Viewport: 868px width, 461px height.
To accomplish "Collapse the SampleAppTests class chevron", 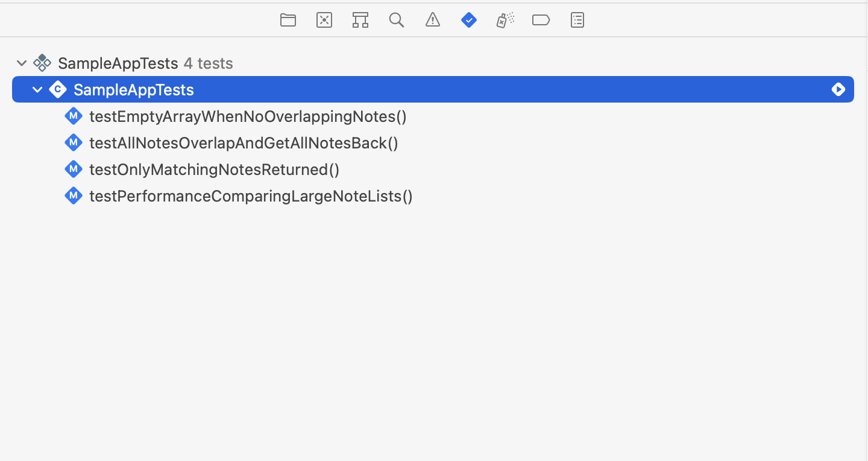I will (37, 89).
